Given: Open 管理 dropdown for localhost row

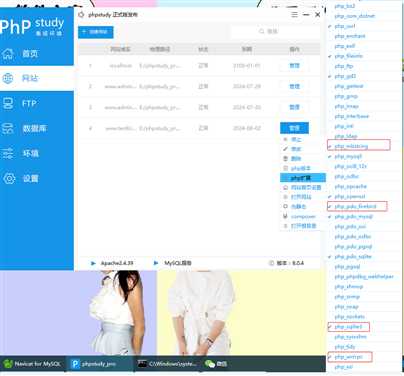Looking at the screenshot, I should pyautogui.click(x=294, y=66).
